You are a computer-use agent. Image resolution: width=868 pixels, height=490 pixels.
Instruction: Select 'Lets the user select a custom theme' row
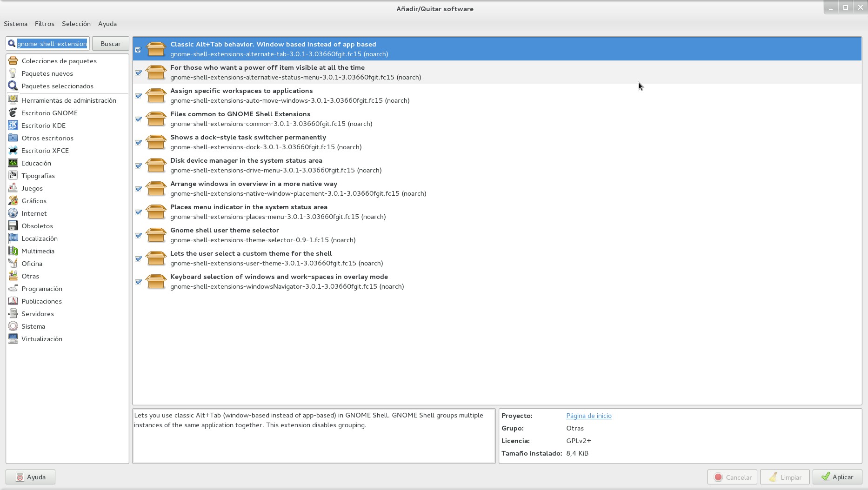click(x=497, y=258)
